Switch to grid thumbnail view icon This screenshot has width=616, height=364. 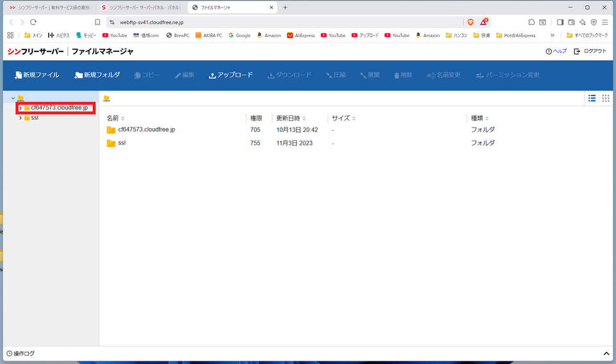coord(606,98)
